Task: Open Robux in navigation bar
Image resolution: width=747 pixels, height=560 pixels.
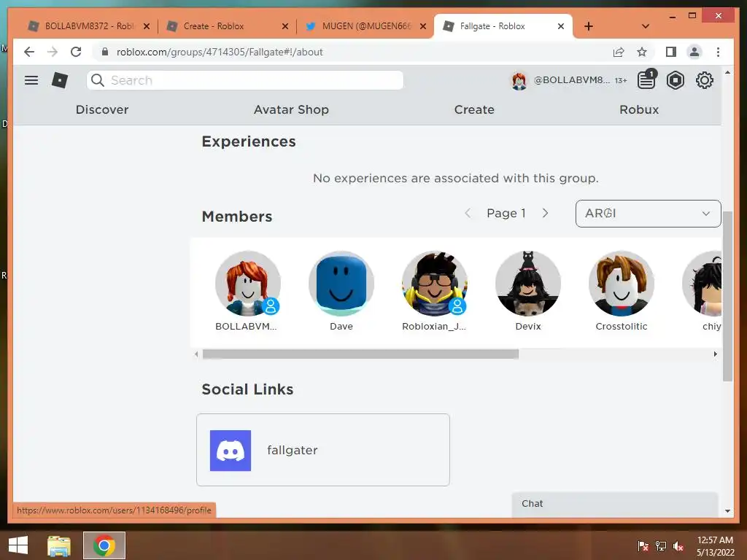Action: coord(639,109)
